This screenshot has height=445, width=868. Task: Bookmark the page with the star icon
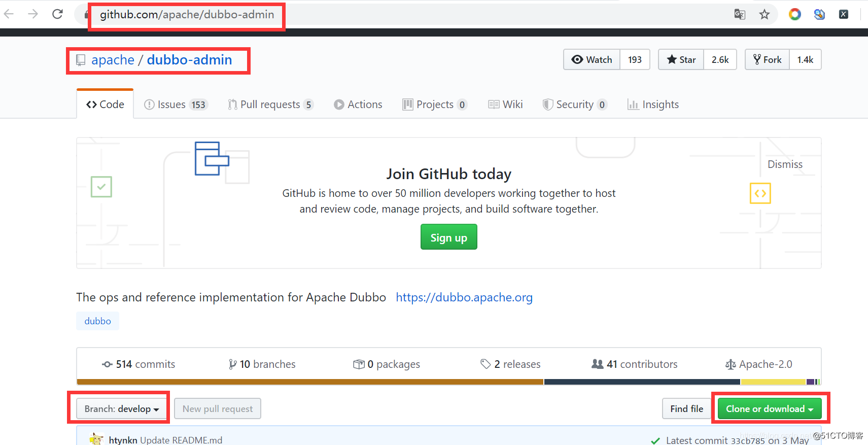[765, 14]
